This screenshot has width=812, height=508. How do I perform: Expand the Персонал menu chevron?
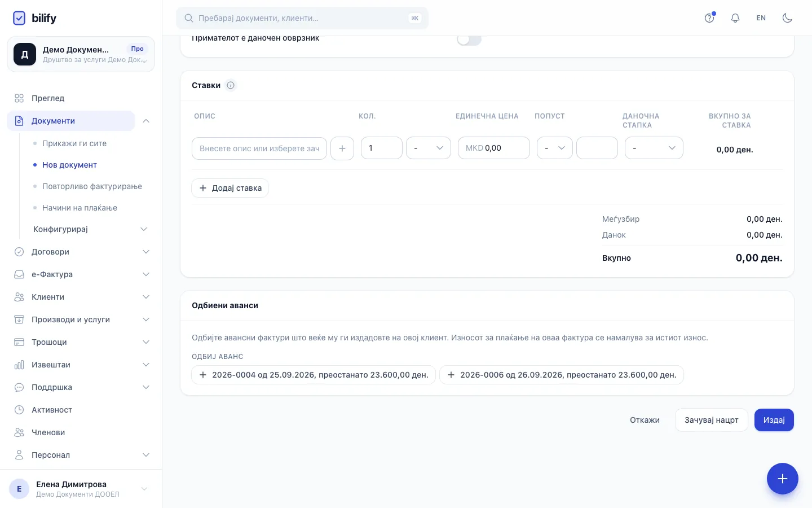(x=146, y=455)
